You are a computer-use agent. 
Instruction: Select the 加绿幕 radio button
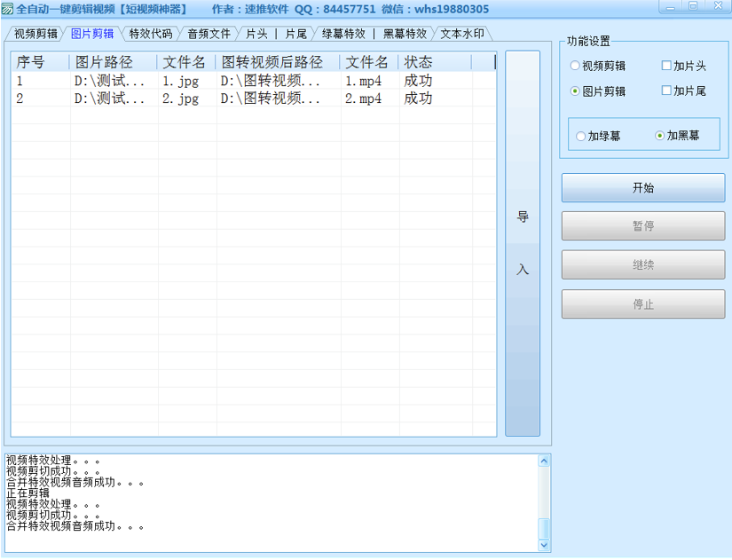(581, 137)
